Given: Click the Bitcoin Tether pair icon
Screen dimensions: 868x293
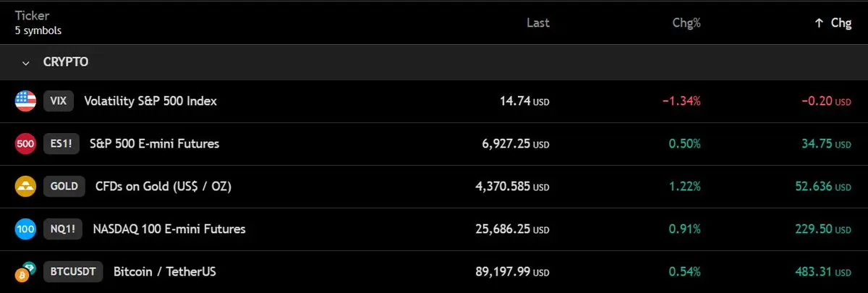Looking at the screenshot, I should click(25, 272).
